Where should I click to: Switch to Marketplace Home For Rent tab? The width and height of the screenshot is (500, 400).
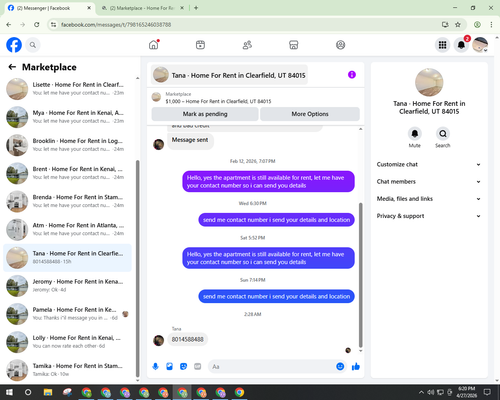coord(142,8)
